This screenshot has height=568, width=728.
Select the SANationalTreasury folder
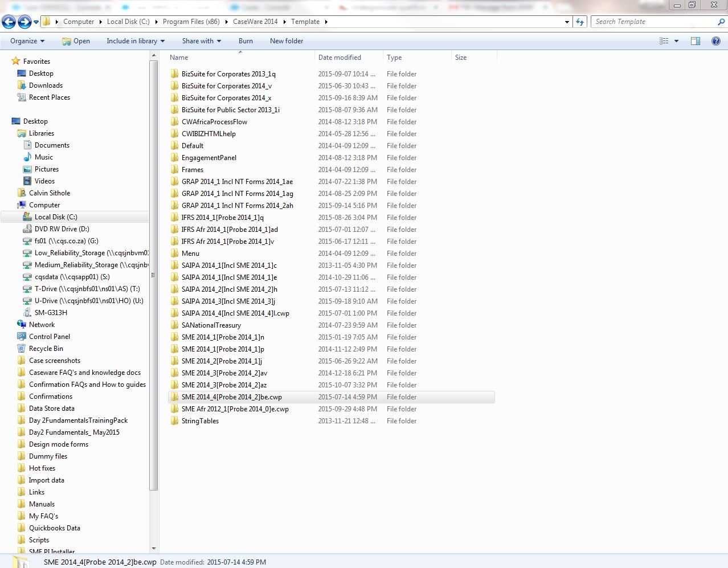[211, 325]
